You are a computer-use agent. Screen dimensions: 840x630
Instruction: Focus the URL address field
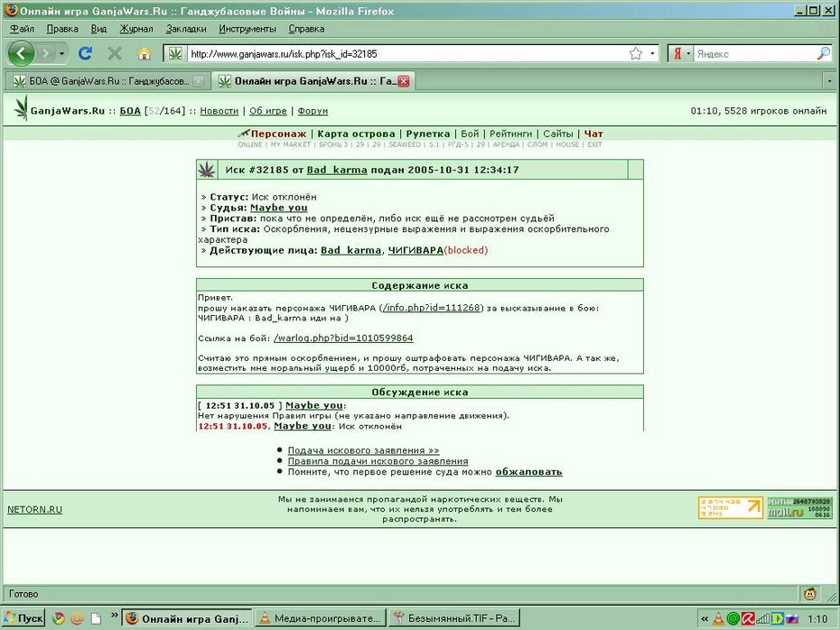point(407,53)
